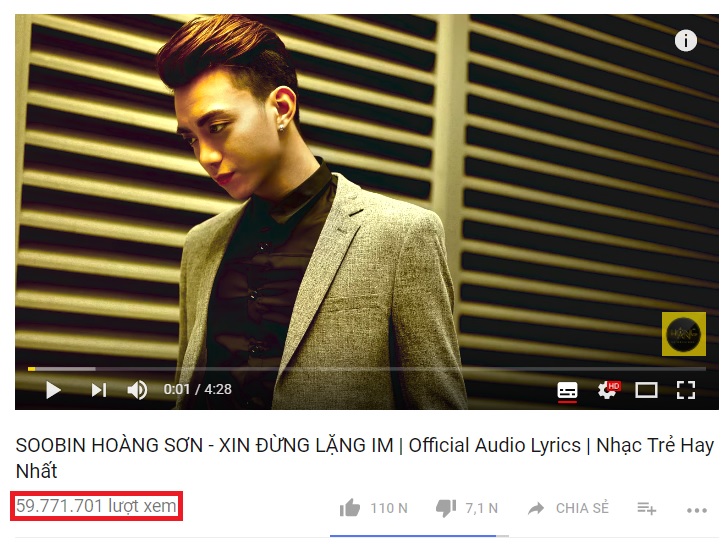Add video to playlist icon

[x=646, y=509]
